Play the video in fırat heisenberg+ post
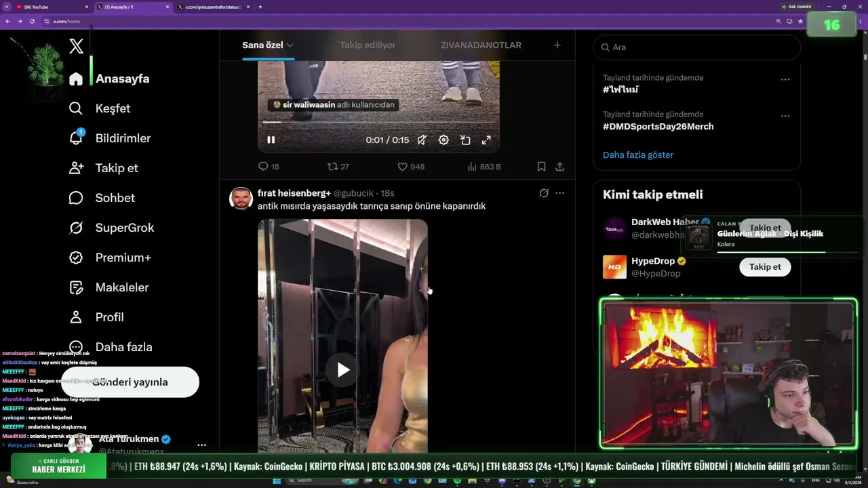The image size is (868, 488). (x=343, y=370)
